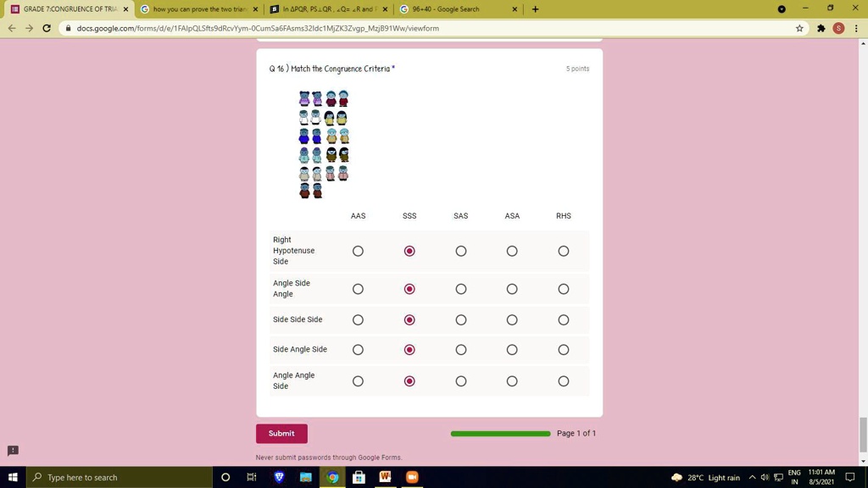Open WPS Office taskbar icon
The width and height of the screenshot is (868, 488).
386,477
